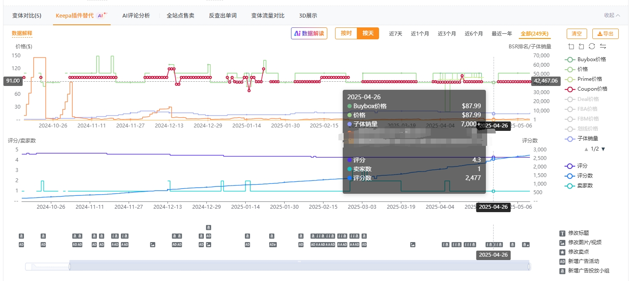Switch to 3D展示 tab

(308, 15)
